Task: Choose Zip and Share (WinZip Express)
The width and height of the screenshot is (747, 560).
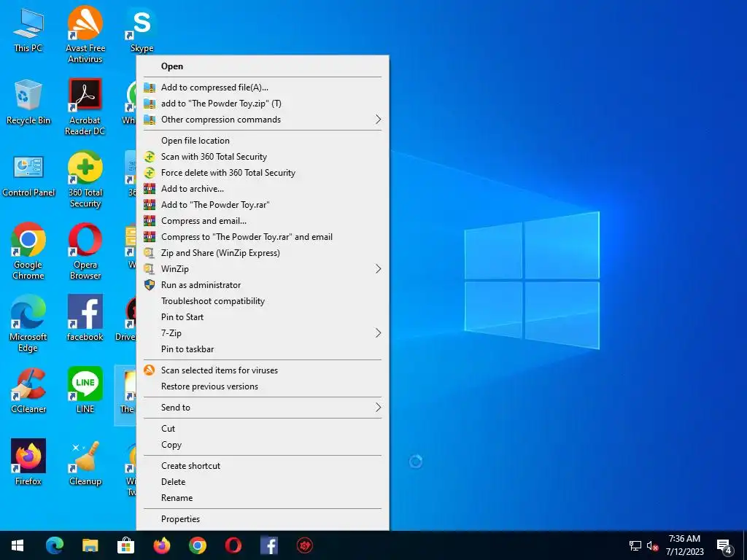Action: [x=263, y=253]
